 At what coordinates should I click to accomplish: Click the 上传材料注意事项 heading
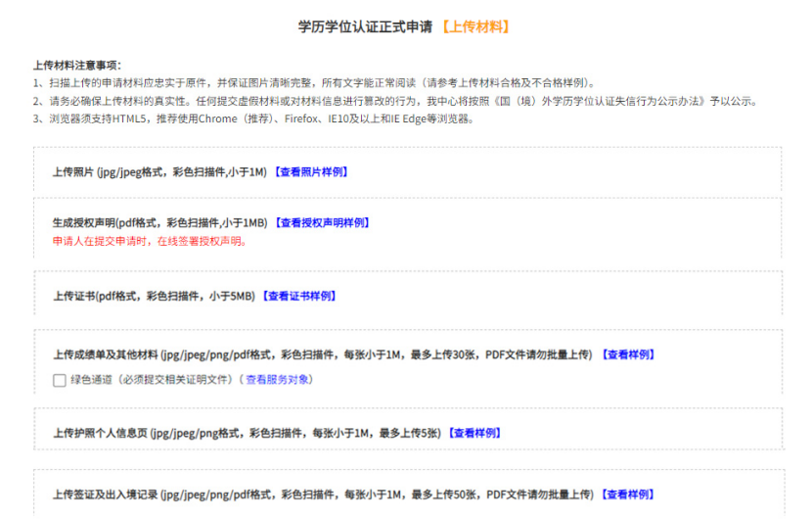(x=76, y=65)
